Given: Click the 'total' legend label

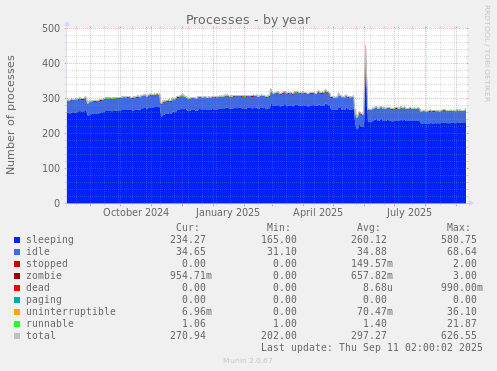Looking at the screenshot, I should (41, 336).
